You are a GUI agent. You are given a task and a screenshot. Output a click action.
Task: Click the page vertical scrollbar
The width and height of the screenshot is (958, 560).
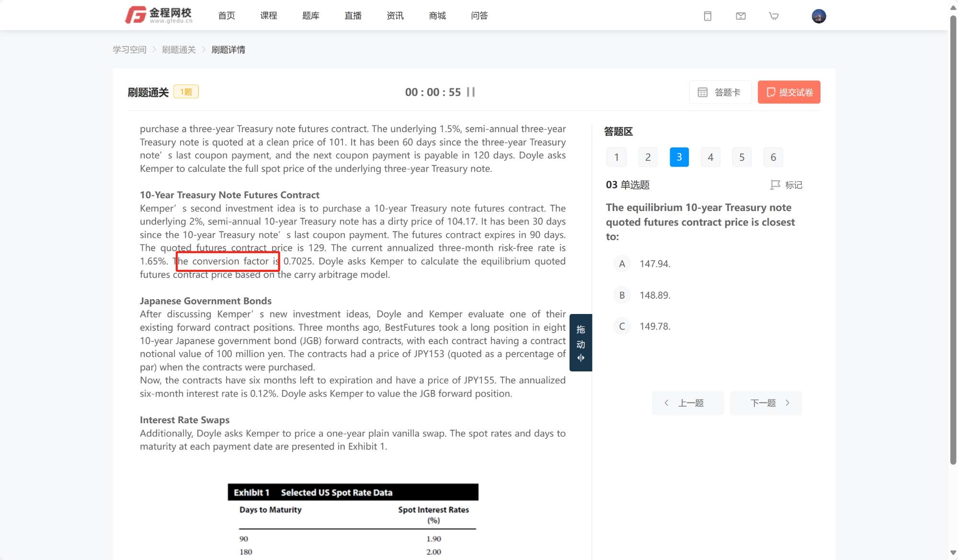click(x=953, y=239)
